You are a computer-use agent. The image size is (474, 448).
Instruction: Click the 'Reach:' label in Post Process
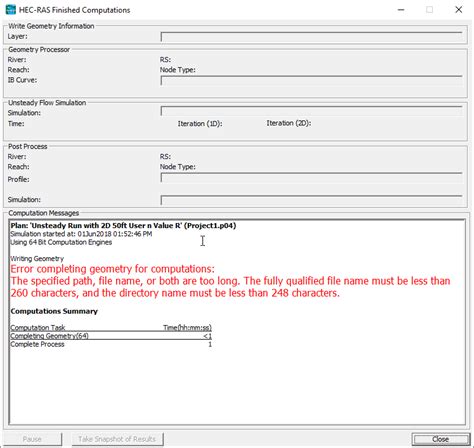(19, 167)
